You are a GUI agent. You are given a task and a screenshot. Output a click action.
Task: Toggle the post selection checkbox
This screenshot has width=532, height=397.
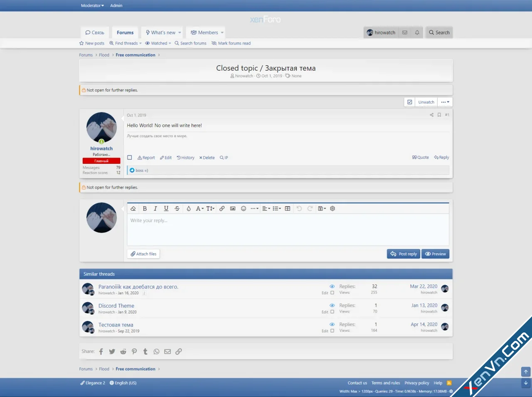(130, 157)
